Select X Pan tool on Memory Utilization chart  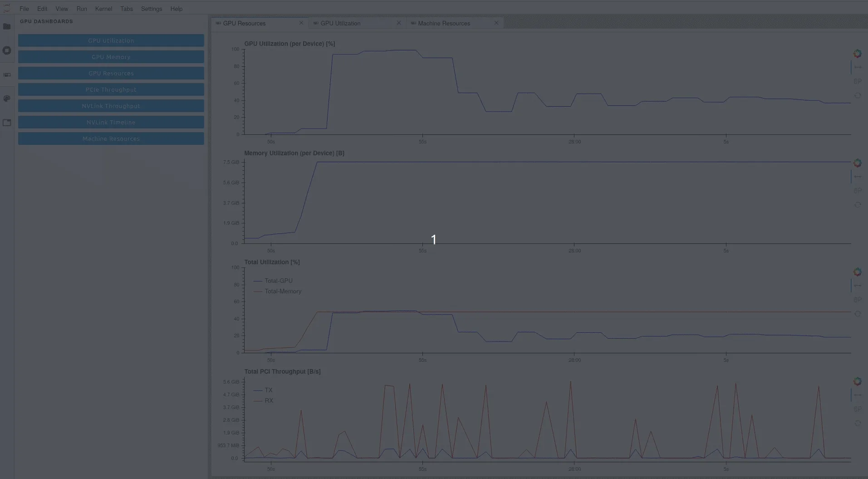point(857,177)
